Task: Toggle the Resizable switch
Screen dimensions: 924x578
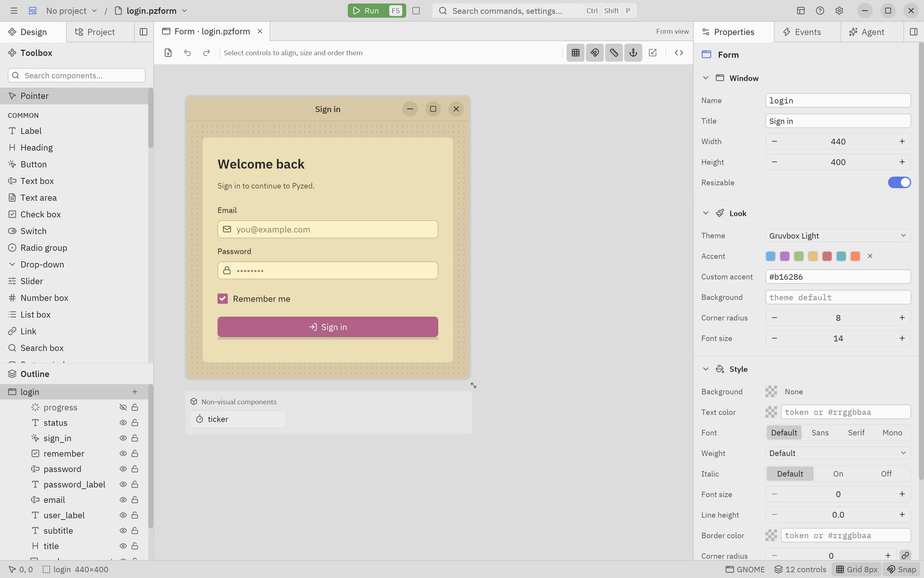Action: tap(899, 182)
